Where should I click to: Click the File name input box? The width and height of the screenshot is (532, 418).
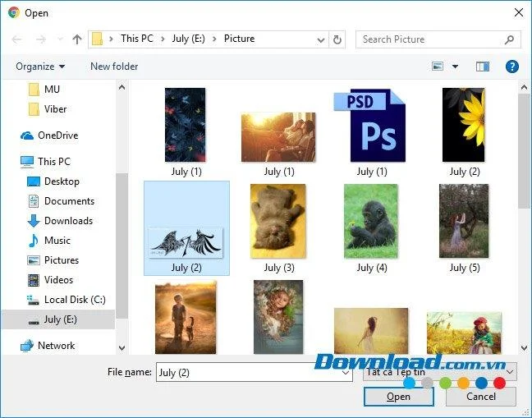(255, 372)
